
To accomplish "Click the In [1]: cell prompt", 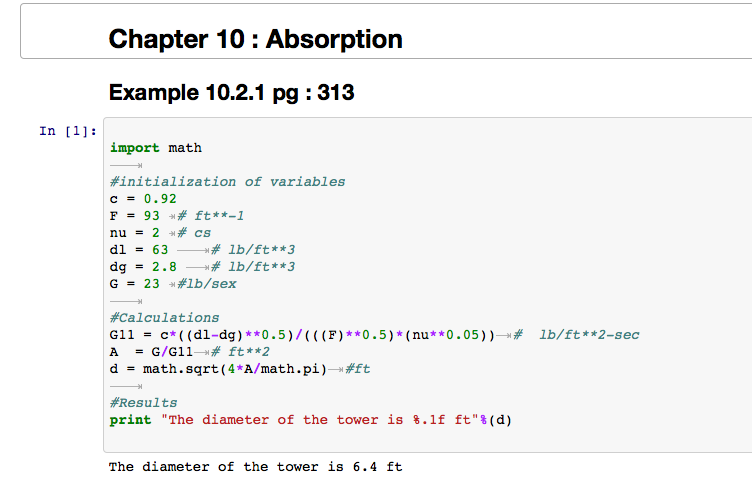I will tap(68, 131).
